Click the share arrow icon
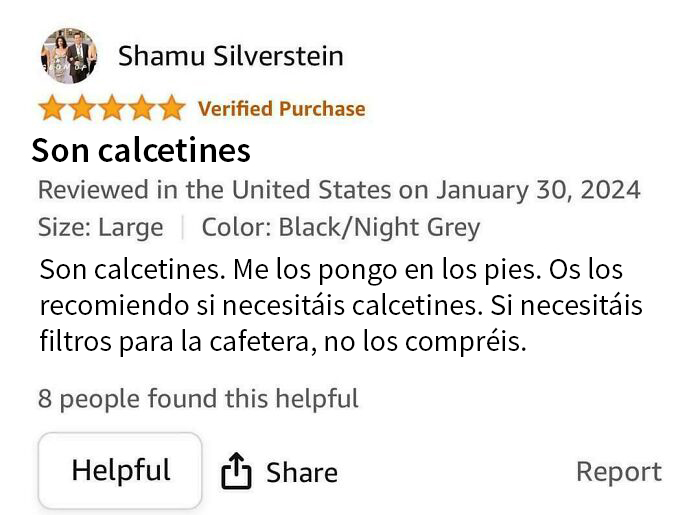The image size is (700, 515). 236,471
